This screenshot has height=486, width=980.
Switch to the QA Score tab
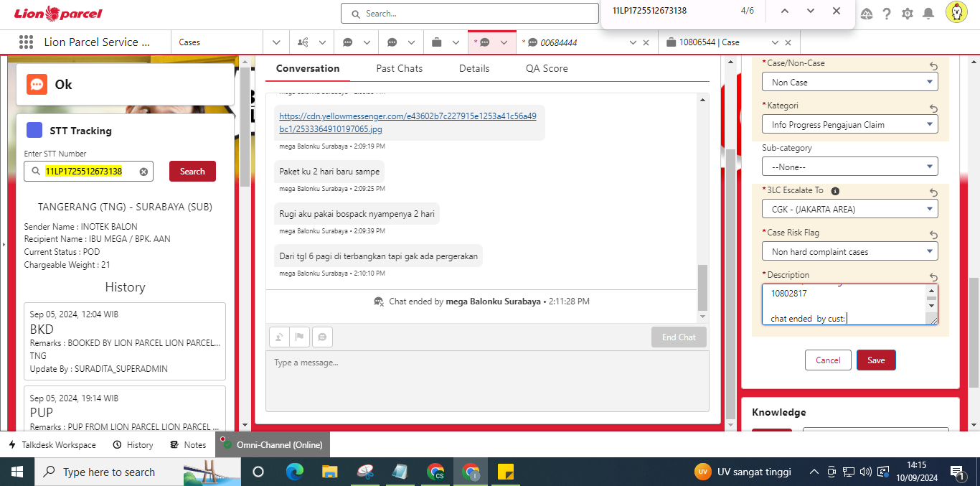click(x=547, y=68)
